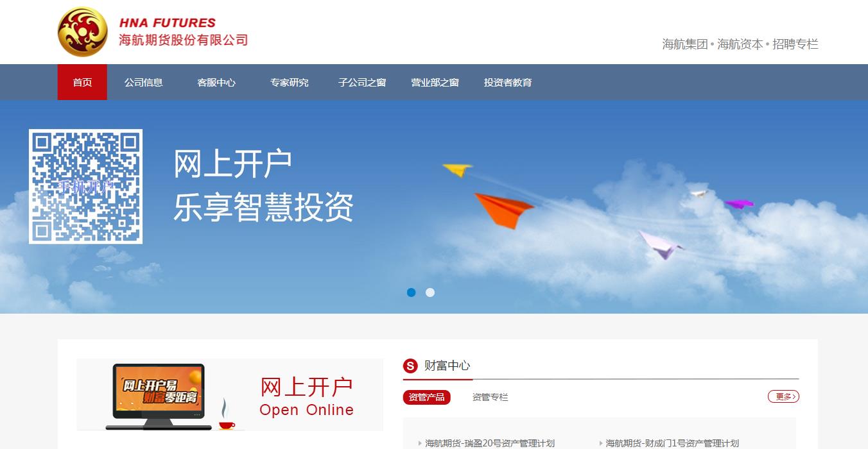
Task: Open the 招聘专栏 link
Action: tap(795, 44)
